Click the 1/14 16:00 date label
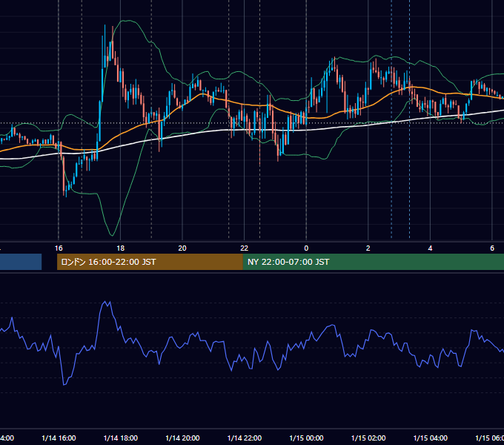Image resolution: width=504 pixels, height=445 pixels. (x=59, y=438)
